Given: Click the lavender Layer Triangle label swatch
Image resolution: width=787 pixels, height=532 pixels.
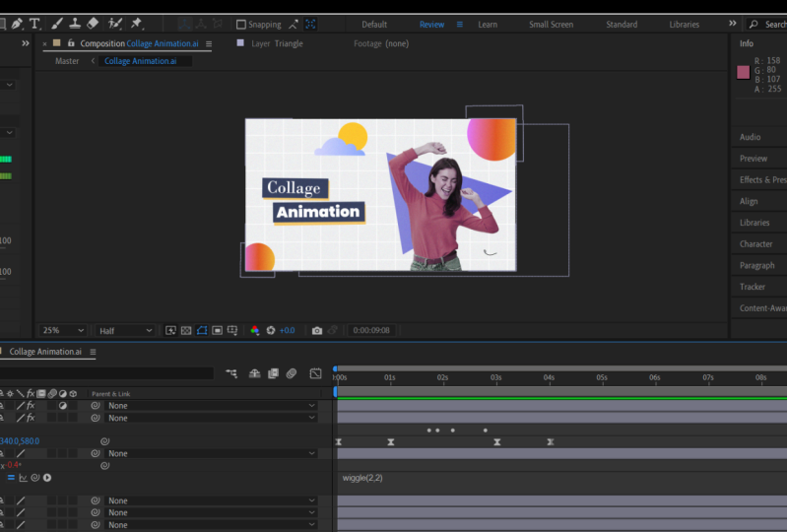Looking at the screenshot, I should [x=240, y=43].
